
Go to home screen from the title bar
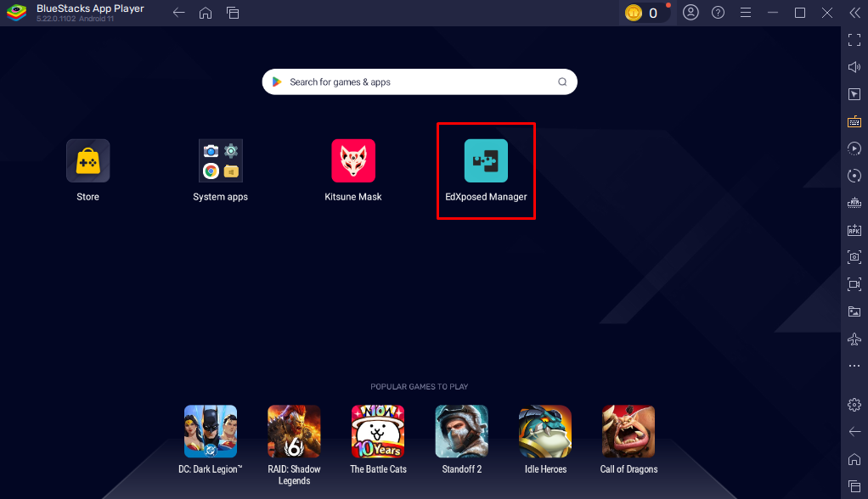click(x=206, y=13)
